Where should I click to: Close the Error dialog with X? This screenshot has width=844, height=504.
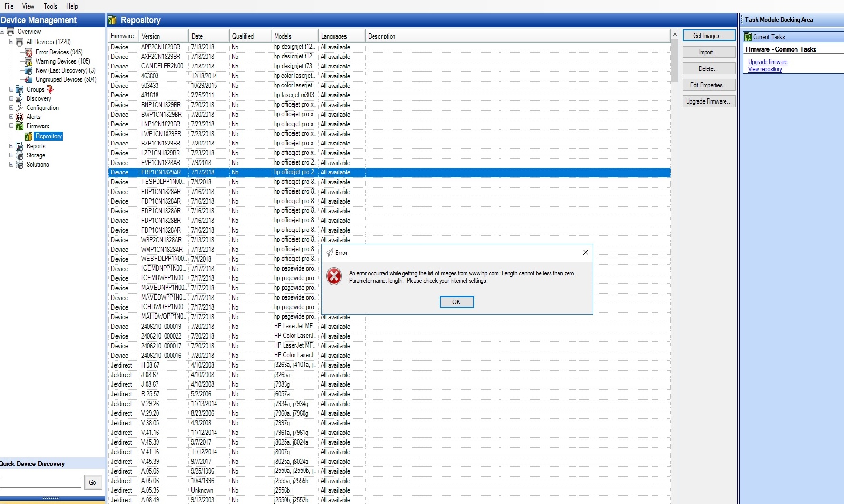(x=586, y=252)
